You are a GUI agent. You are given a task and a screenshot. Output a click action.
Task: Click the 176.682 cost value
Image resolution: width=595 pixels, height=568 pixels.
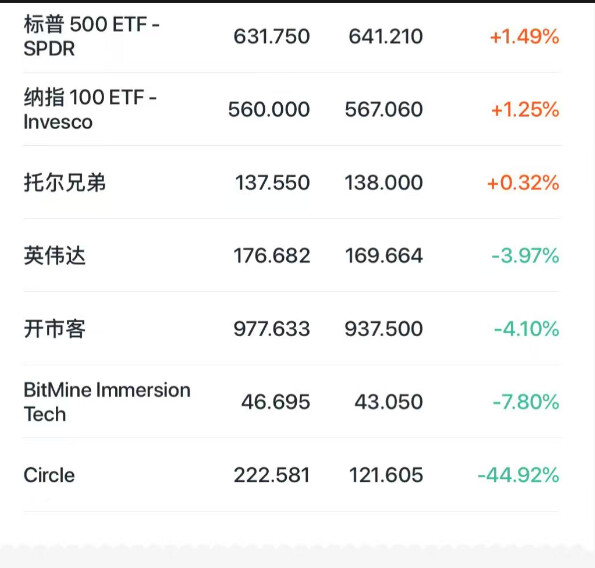(x=272, y=256)
